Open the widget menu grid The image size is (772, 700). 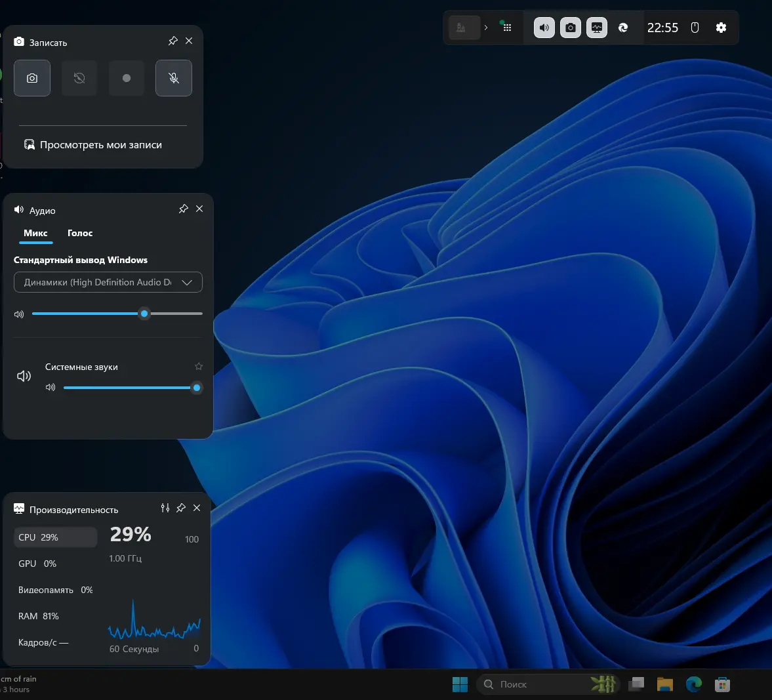(x=506, y=28)
